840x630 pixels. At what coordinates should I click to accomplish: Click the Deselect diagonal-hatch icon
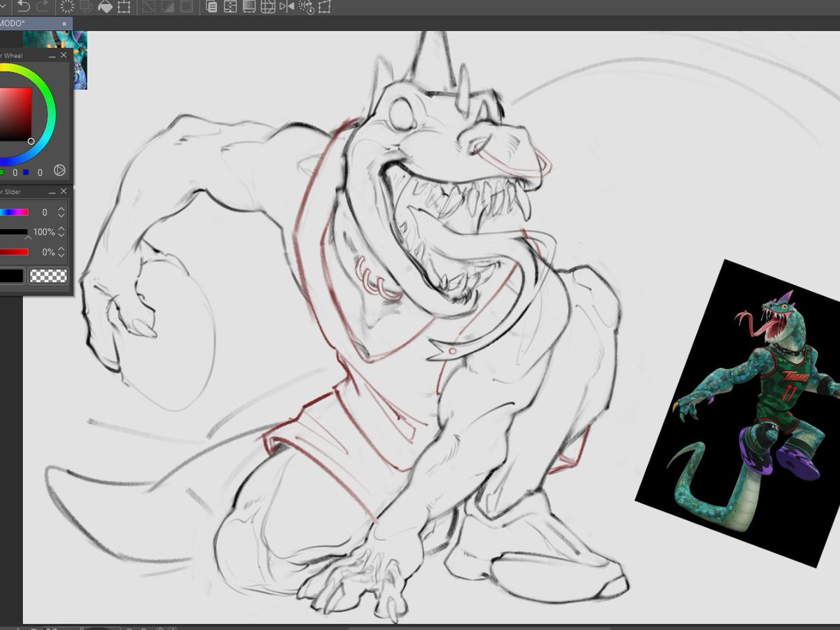(x=148, y=7)
